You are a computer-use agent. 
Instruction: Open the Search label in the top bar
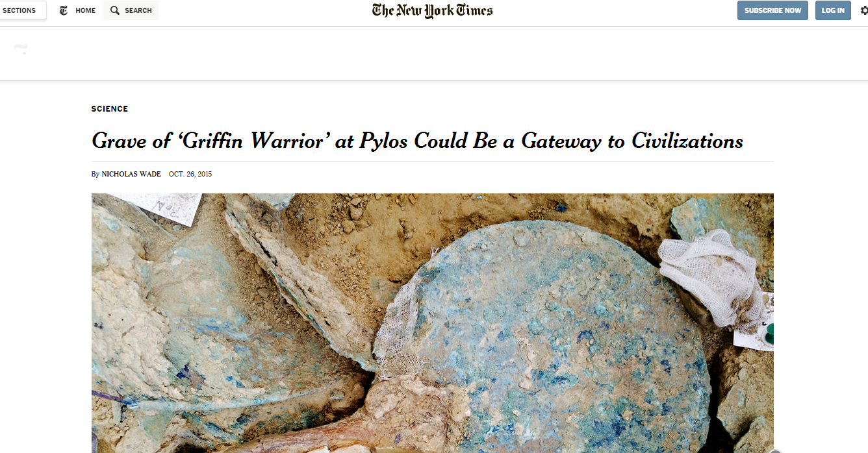click(x=138, y=10)
